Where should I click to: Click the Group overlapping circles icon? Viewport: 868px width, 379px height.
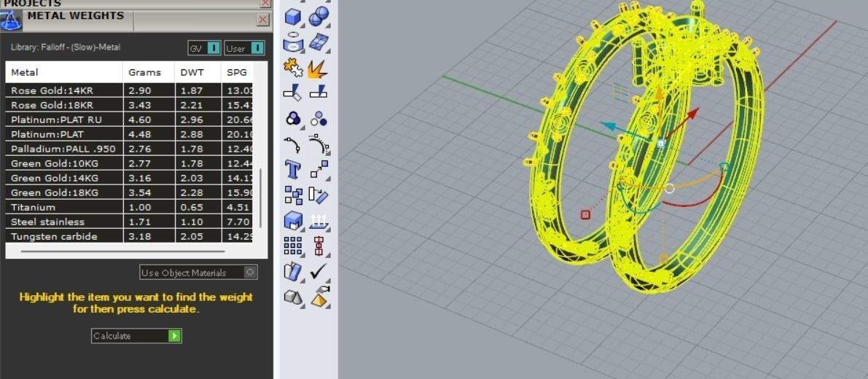293,118
